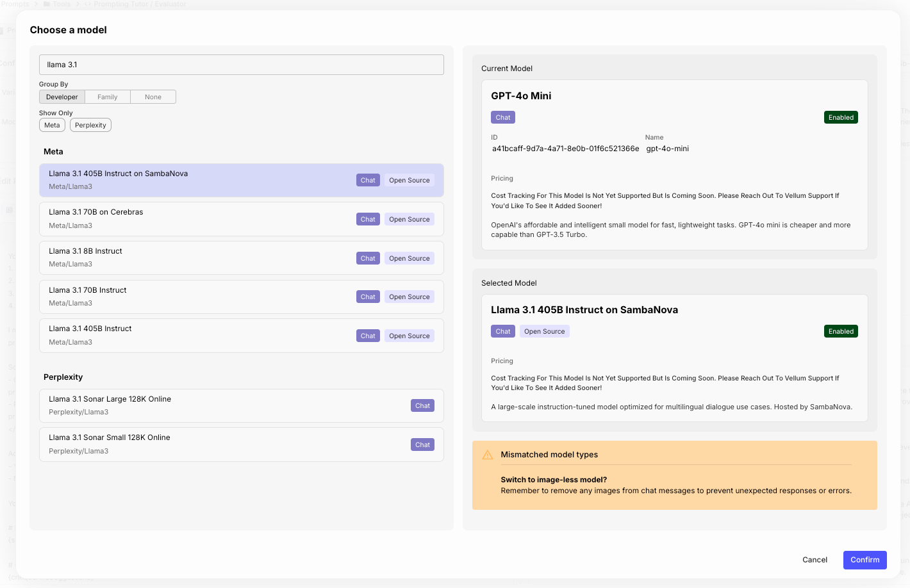The width and height of the screenshot is (910, 588).
Task: Click Open Source tag on the Cerebras row
Action: tap(409, 219)
